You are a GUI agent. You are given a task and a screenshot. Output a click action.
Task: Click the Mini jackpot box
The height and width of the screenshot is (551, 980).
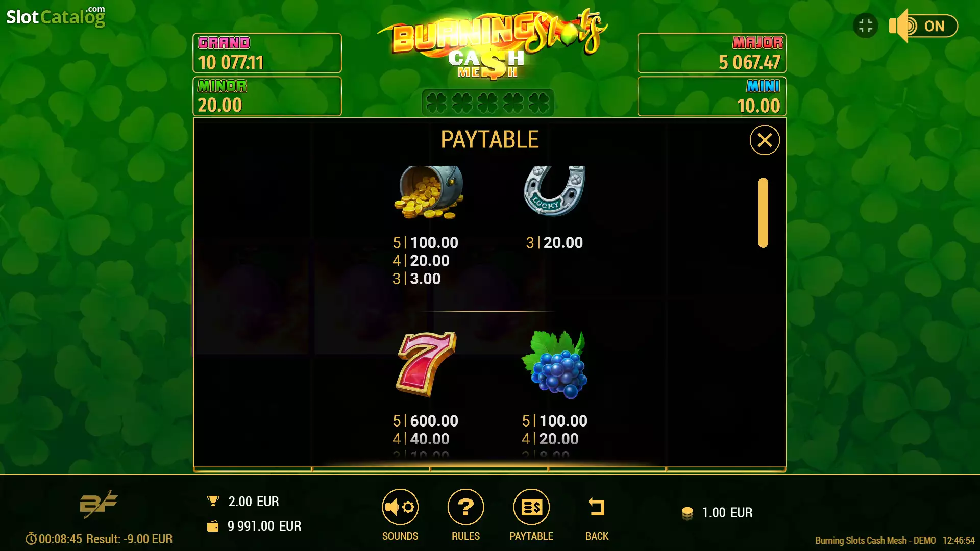[712, 96]
